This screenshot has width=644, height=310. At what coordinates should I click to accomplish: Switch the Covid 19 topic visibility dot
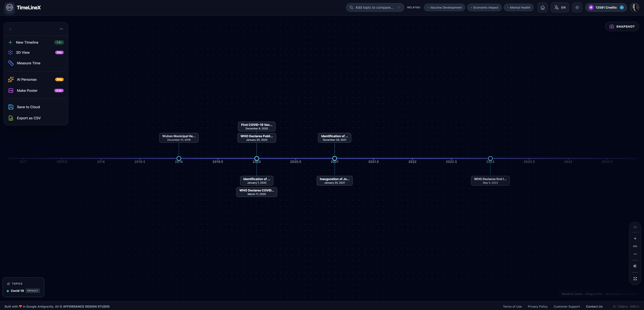tap(8, 291)
